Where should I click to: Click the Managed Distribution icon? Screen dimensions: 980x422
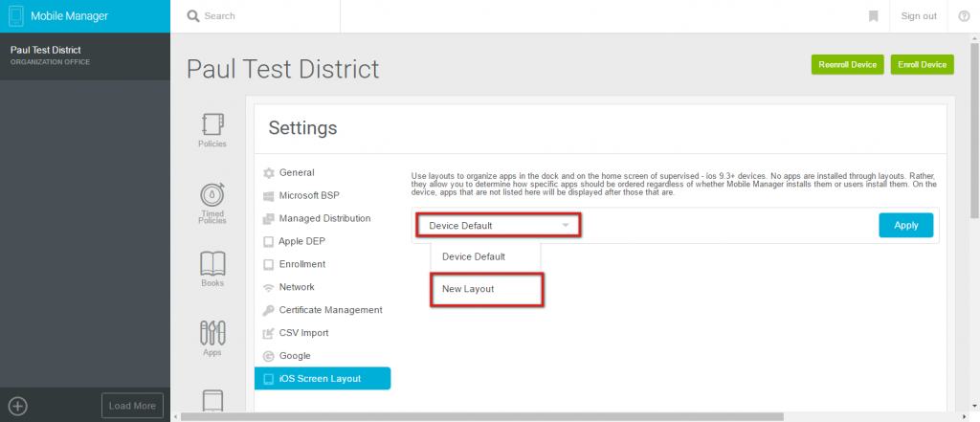tap(269, 219)
